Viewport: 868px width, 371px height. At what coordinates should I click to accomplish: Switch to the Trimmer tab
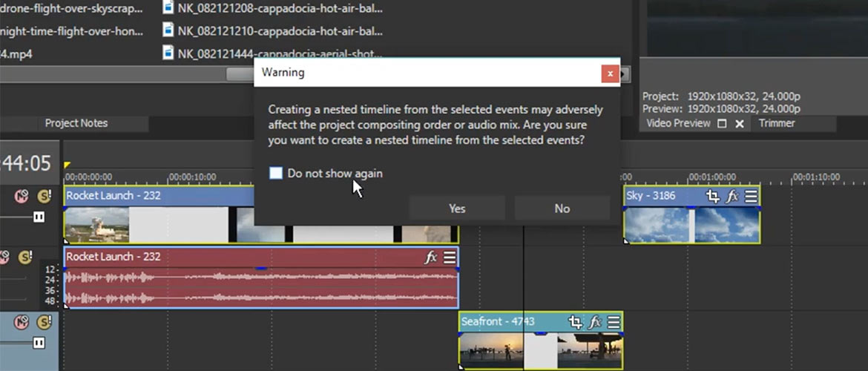coord(777,123)
